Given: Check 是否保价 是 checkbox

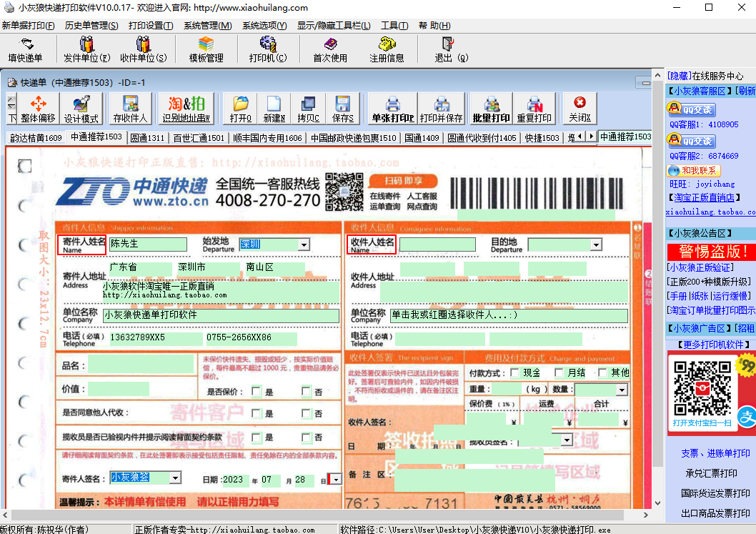Looking at the screenshot, I should [x=256, y=391].
